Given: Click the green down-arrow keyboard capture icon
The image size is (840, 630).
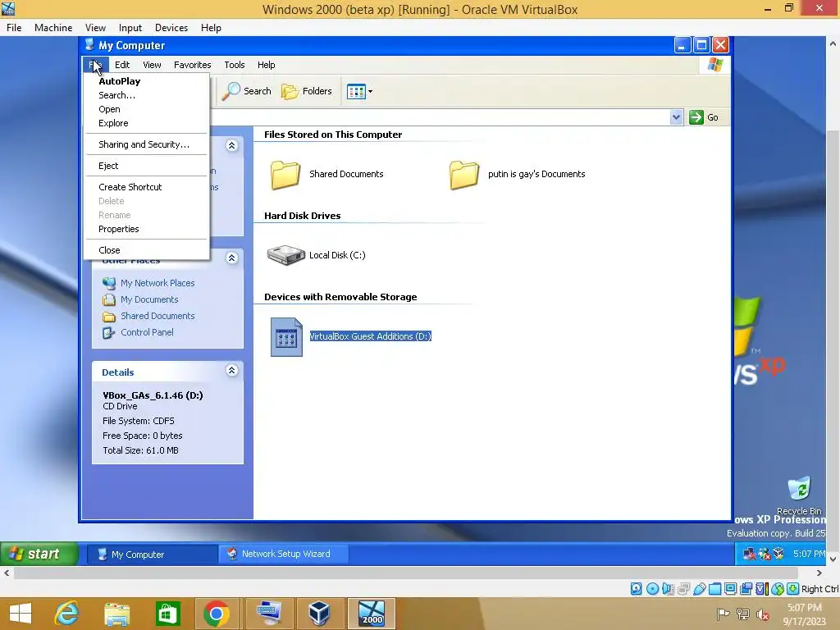Looking at the screenshot, I should pos(793,589).
